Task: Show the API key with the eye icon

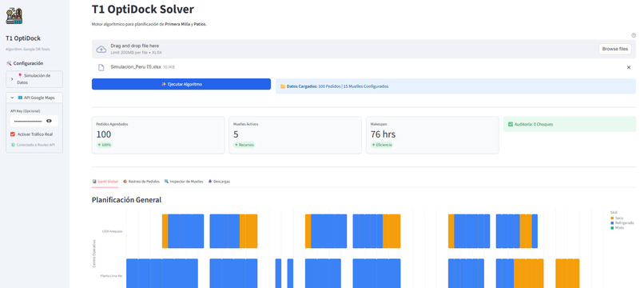Action: pyautogui.click(x=50, y=121)
